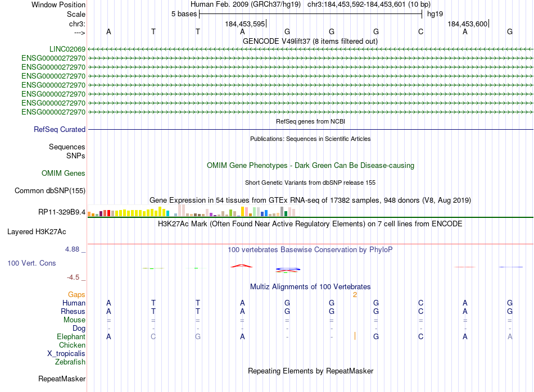Image resolution: width=534 pixels, height=392 pixels.
Task: Click the GTEx expression bar chart
Action: click(193, 210)
